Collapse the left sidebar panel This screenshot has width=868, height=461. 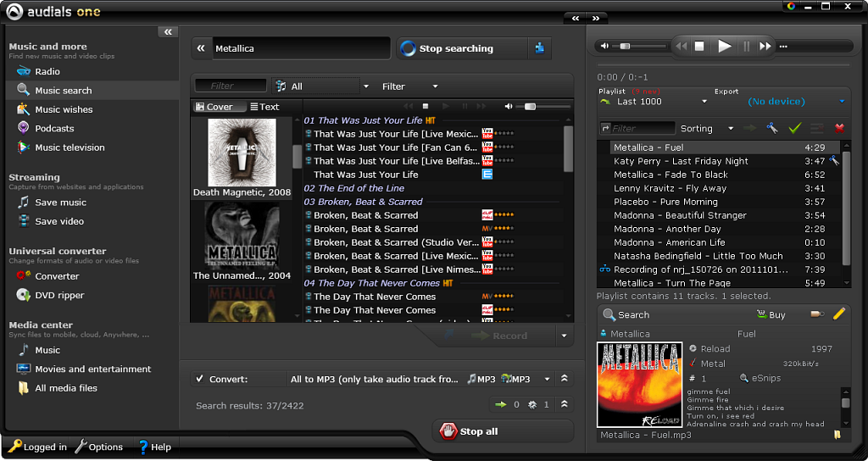point(168,32)
